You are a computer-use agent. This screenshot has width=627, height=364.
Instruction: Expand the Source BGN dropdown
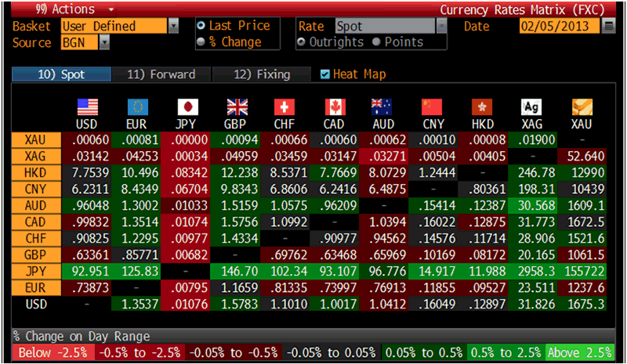104,42
